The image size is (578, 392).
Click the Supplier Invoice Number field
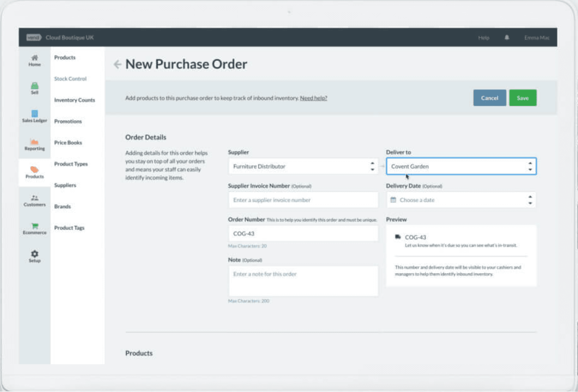[x=303, y=200]
